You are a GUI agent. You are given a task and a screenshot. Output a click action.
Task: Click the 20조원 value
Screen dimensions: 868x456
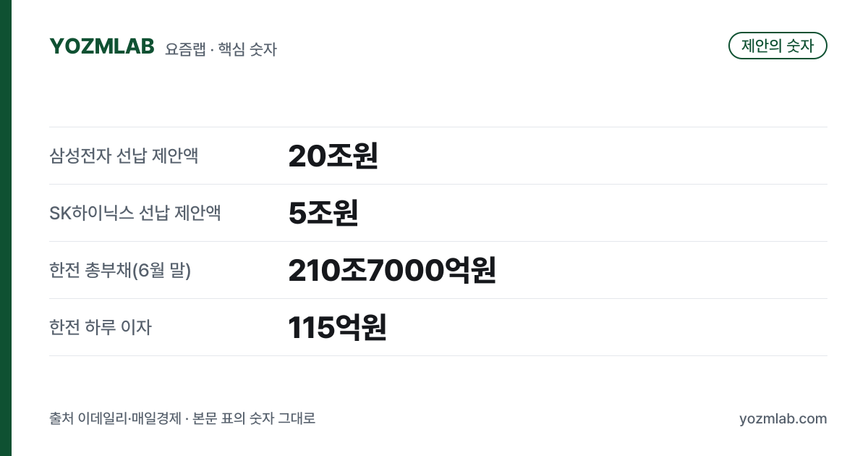point(333,156)
